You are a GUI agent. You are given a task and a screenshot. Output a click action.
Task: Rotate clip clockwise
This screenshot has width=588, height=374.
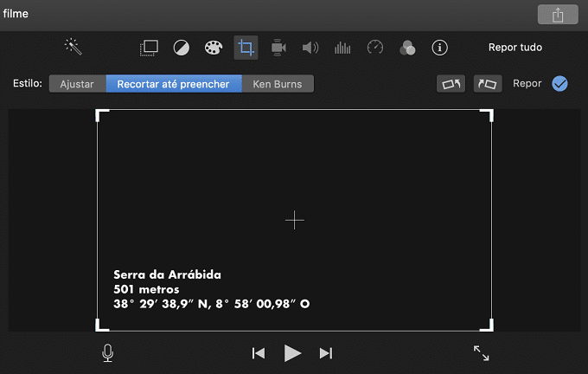488,83
